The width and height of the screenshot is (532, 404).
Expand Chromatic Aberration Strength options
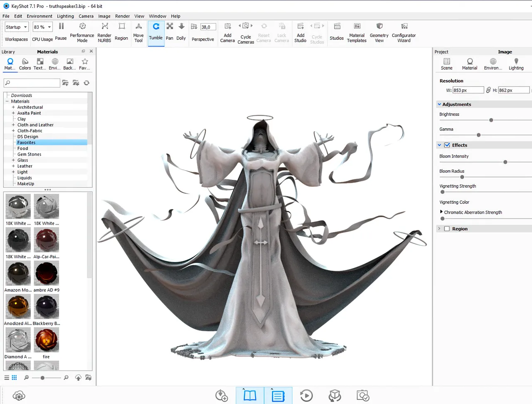coord(441,212)
